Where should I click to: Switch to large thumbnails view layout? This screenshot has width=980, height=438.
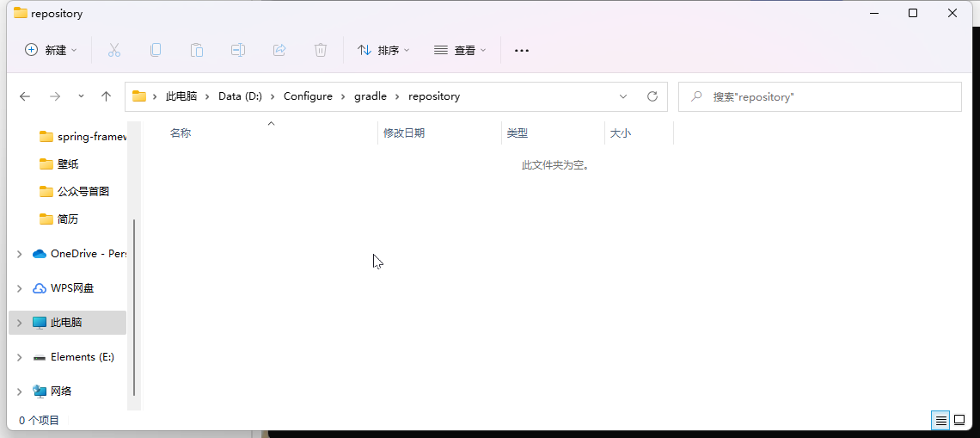coord(959,420)
